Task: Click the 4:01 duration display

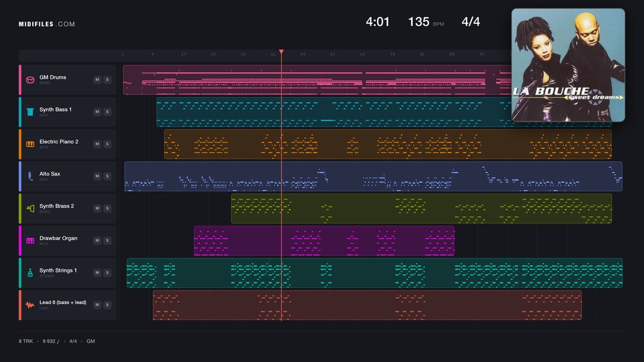Action: pyautogui.click(x=378, y=22)
